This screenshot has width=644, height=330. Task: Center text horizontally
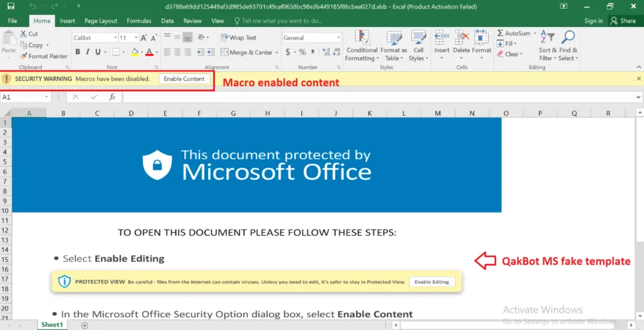[x=177, y=52]
